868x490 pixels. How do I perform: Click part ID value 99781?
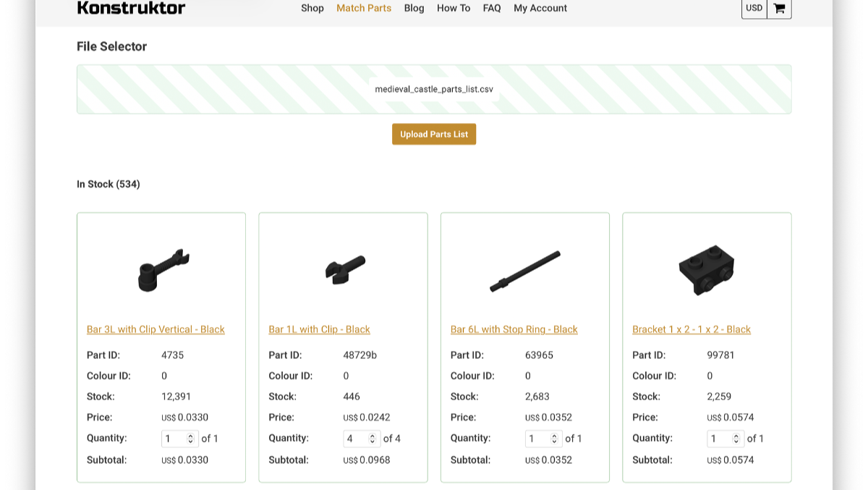click(721, 355)
